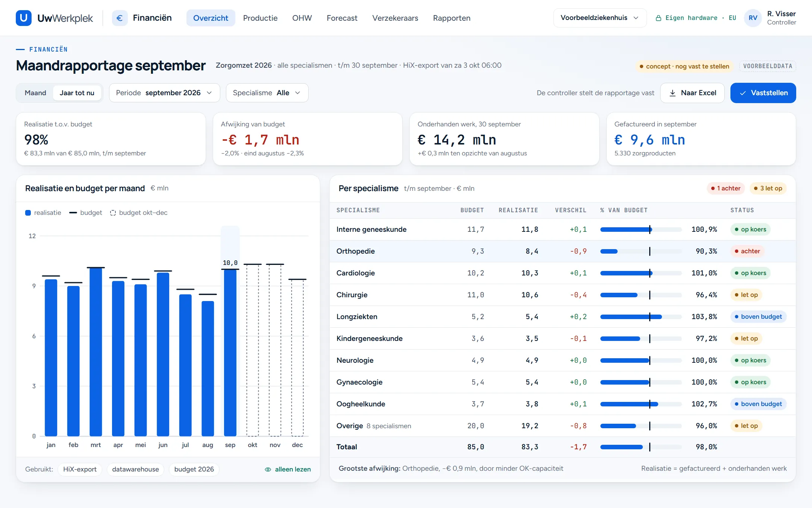The image size is (812, 508).
Task: Click the dashed budget okt–dec legend icon
Action: point(113,213)
